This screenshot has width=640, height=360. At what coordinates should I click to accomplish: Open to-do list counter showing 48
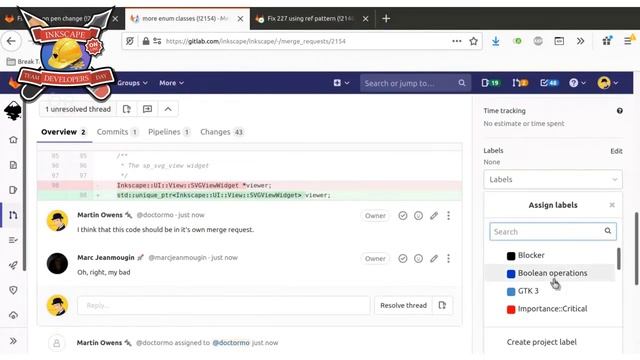tap(549, 83)
